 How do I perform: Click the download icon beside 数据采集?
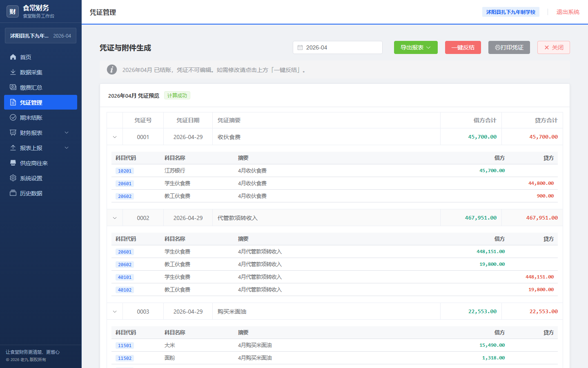[x=13, y=72]
